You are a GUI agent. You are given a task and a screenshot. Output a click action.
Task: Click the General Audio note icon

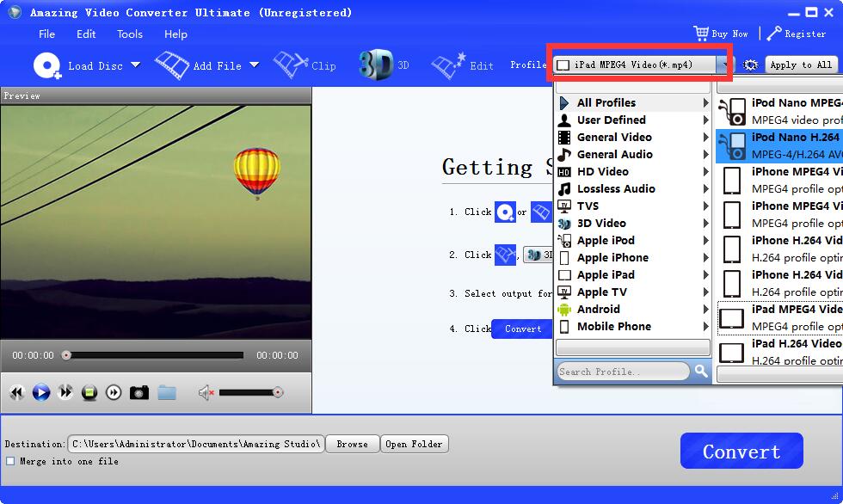pos(564,154)
